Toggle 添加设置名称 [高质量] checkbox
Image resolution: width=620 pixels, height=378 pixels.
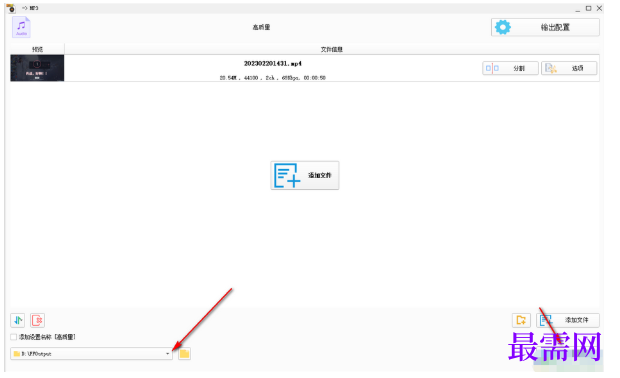[13, 337]
